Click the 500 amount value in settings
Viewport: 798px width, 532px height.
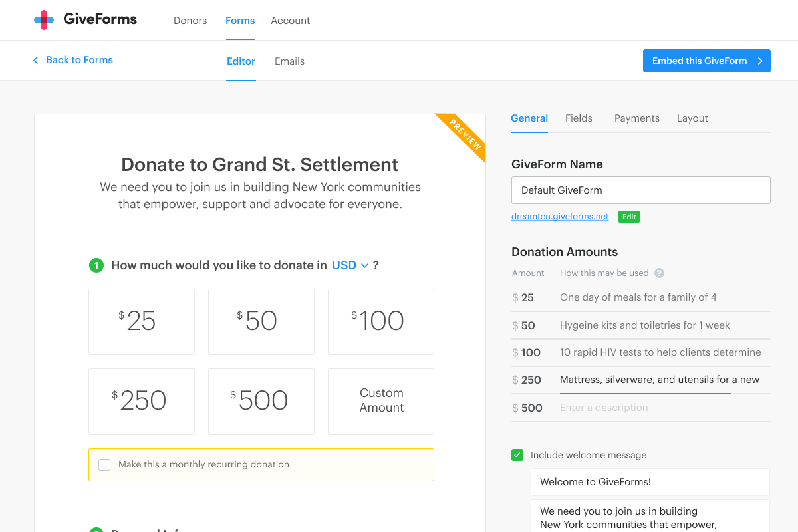click(532, 408)
